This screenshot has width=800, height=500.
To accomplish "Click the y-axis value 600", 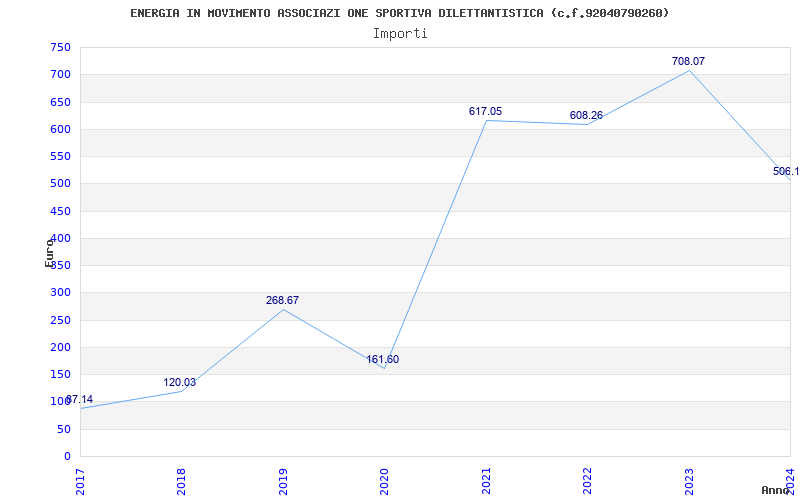I will pyautogui.click(x=60, y=129).
